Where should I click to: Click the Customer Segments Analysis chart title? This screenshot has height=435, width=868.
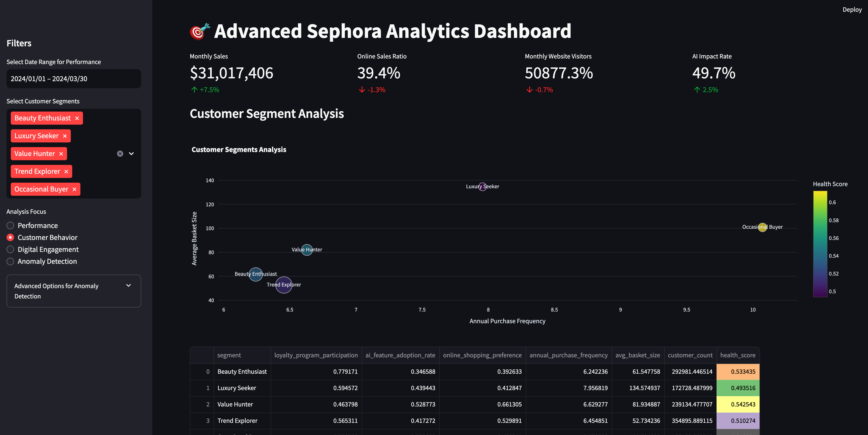pyautogui.click(x=239, y=150)
